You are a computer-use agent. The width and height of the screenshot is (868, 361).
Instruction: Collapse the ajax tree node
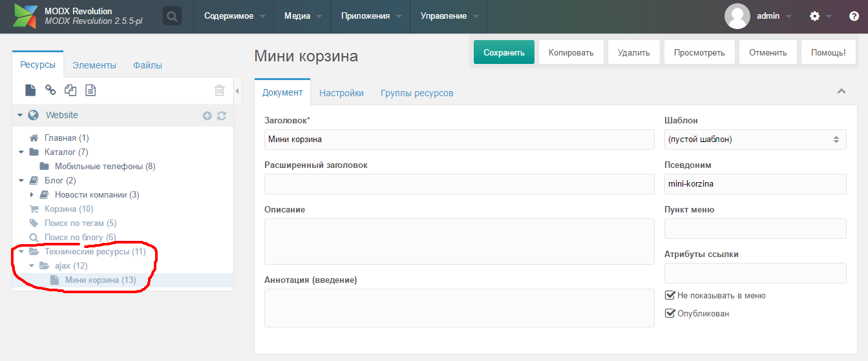[32, 265]
